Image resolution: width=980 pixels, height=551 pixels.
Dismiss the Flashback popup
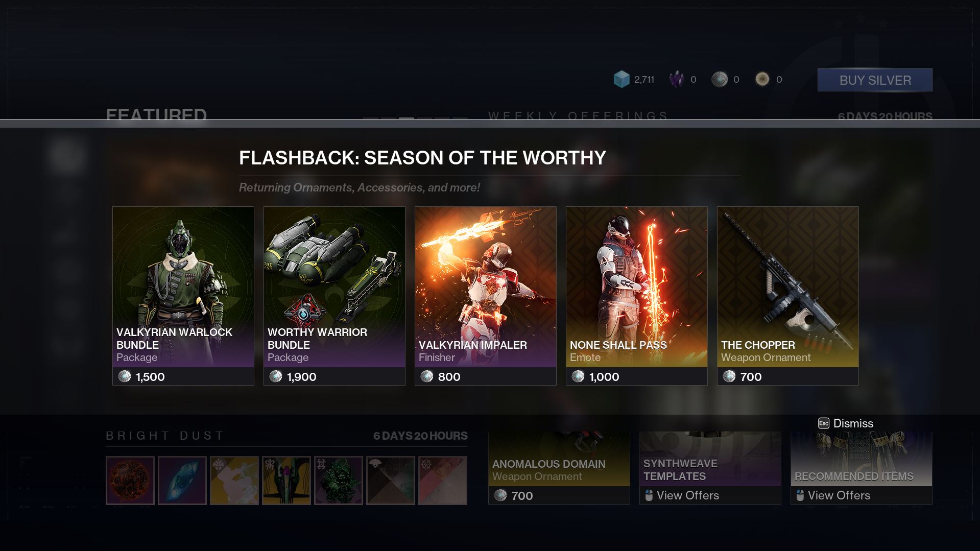coord(846,423)
